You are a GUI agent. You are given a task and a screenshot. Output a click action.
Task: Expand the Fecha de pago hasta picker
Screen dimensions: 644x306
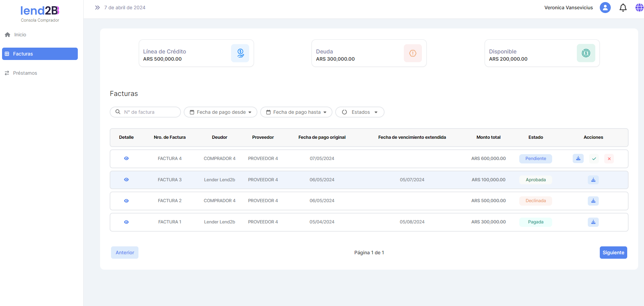coord(296,112)
